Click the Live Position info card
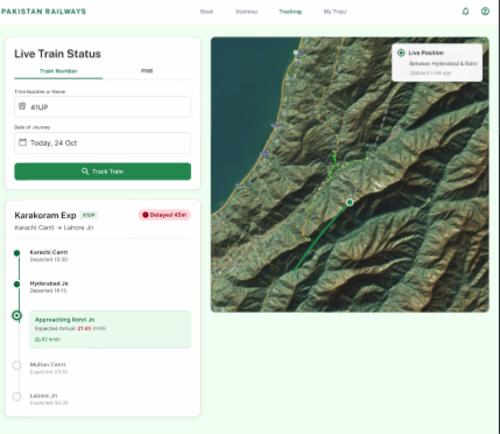The width and height of the screenshot is (500, 434). point(437,63)
